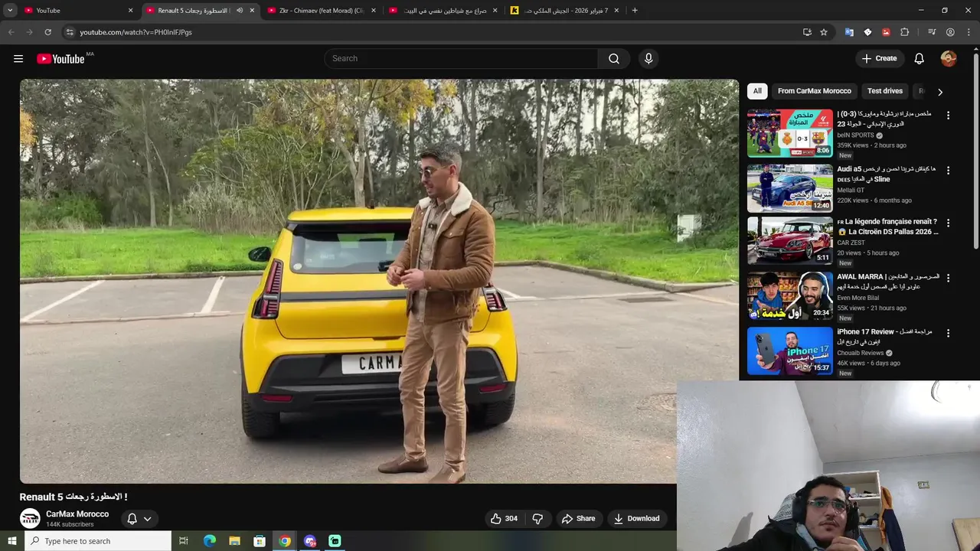980x551 pixels.
Task: Click the page vertical scrollbar
Action: point(975,150)
